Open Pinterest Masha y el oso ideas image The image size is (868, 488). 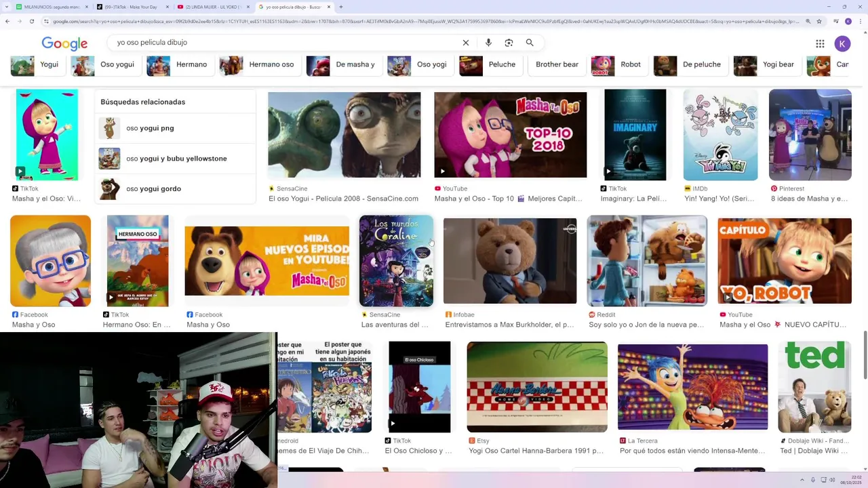coord(810,134)
